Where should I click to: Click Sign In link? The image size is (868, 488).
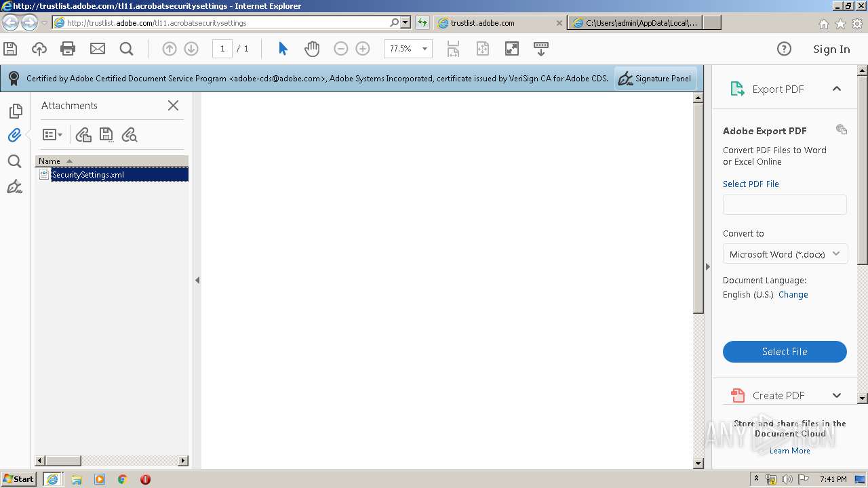pyautogui.click(x=831, y=49)
